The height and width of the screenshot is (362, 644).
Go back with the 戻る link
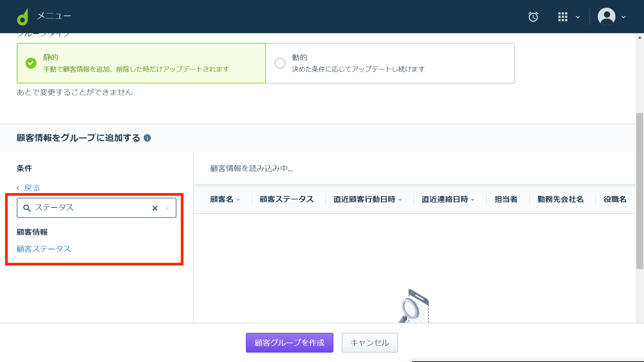[x=29, y=188]
